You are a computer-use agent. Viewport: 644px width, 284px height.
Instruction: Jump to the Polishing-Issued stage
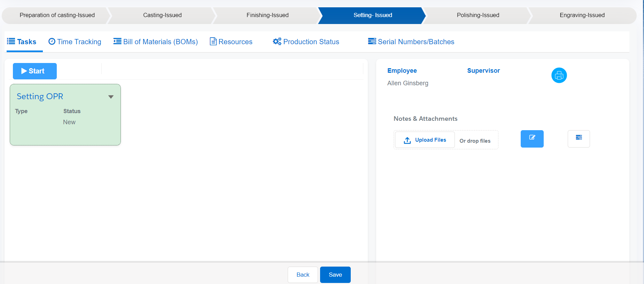pos(478,15)
